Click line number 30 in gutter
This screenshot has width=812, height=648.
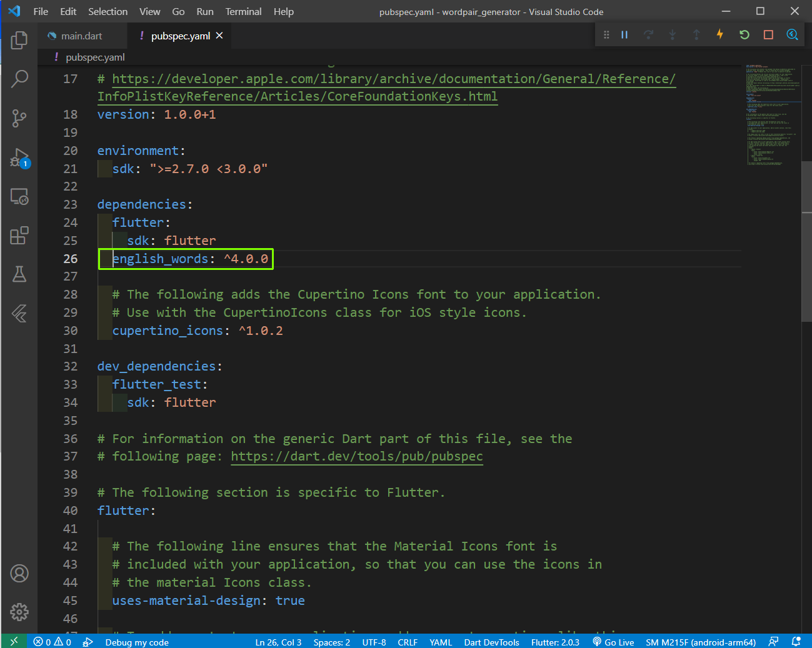pyautogui.click(x=71, y=331)
